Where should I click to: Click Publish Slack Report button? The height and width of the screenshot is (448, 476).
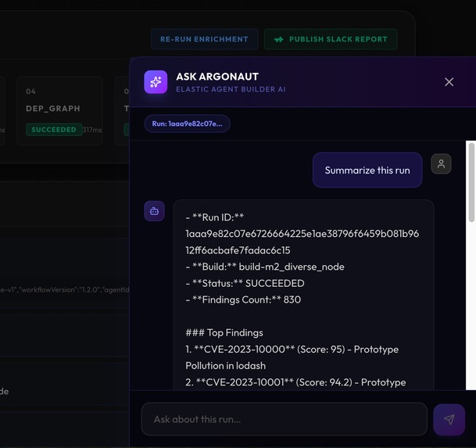[331, 39]
